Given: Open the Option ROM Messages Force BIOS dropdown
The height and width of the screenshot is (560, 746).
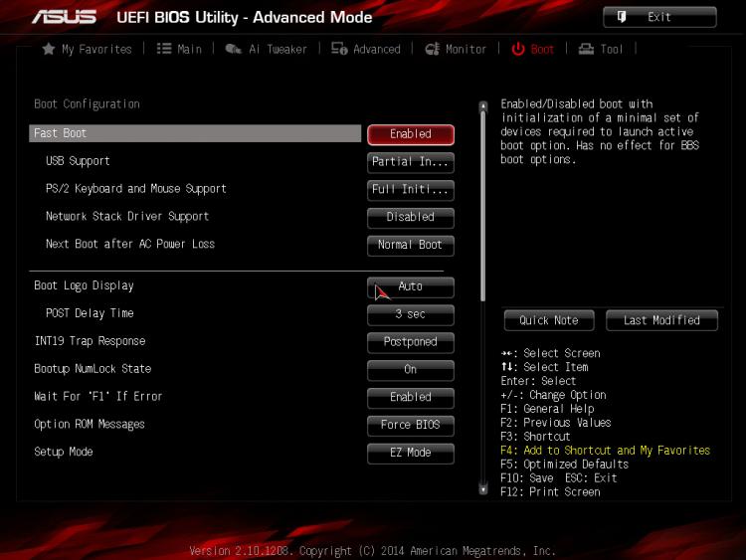Looking at the screenshot, I should tap(411, 425).
